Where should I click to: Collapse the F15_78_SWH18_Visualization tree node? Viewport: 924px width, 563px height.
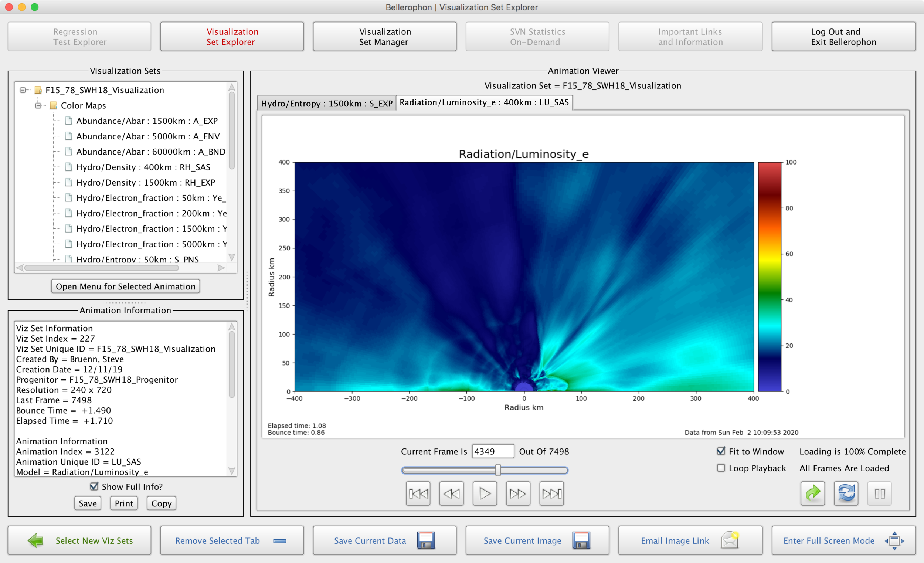pyautogui.click(x=23, y=90)
